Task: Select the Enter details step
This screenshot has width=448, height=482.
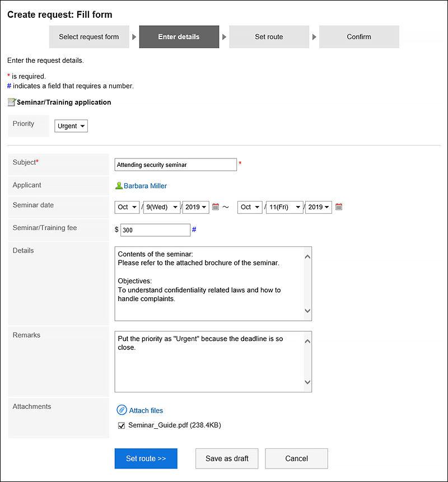Action: click(179, 37)
